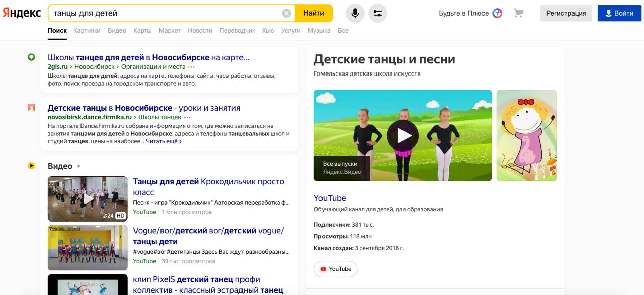Switch to Новости tab
Image resolution: width=644 pixels, height=295 pixels.
200,30
